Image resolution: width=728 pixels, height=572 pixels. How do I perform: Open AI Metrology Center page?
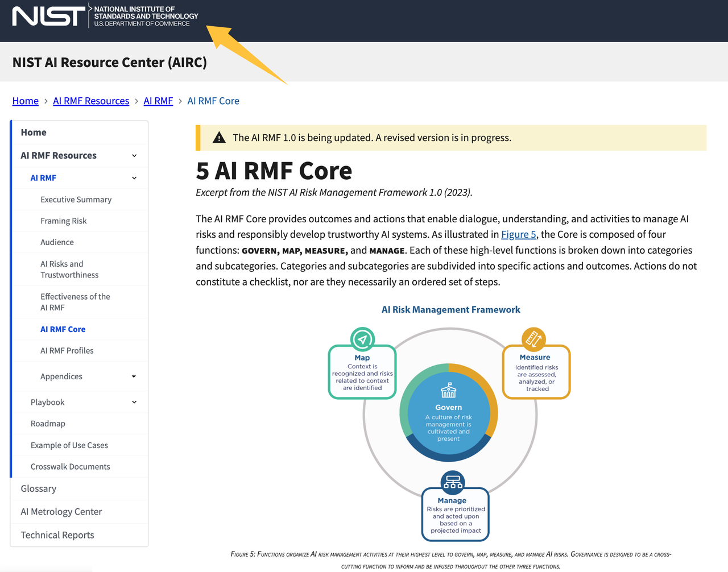pos(61,512)
